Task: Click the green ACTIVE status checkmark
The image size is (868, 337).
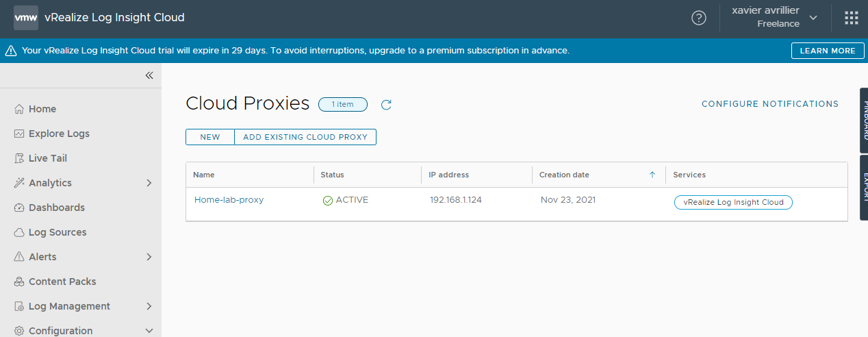Action: pyautogui.click(x=328, y=201)
